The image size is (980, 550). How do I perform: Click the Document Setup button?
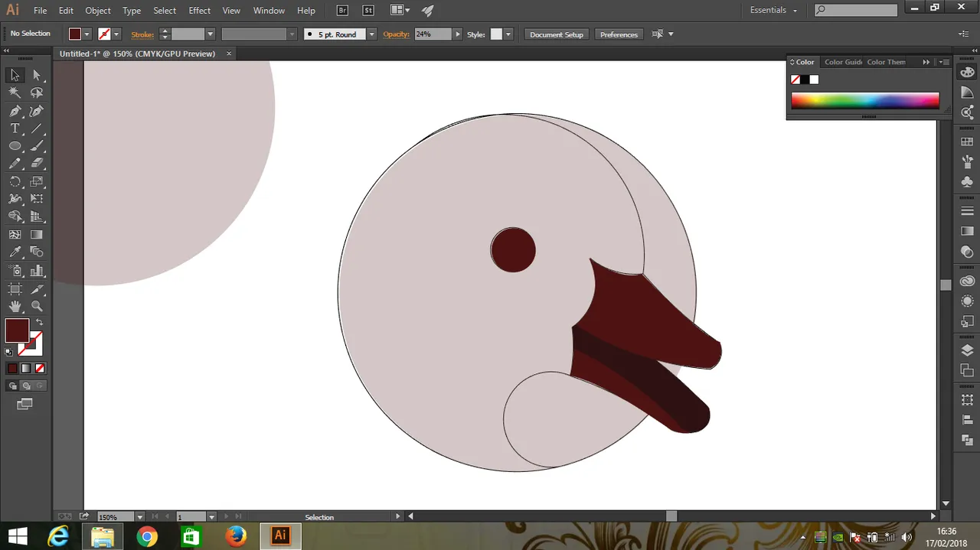click(557, 34)
